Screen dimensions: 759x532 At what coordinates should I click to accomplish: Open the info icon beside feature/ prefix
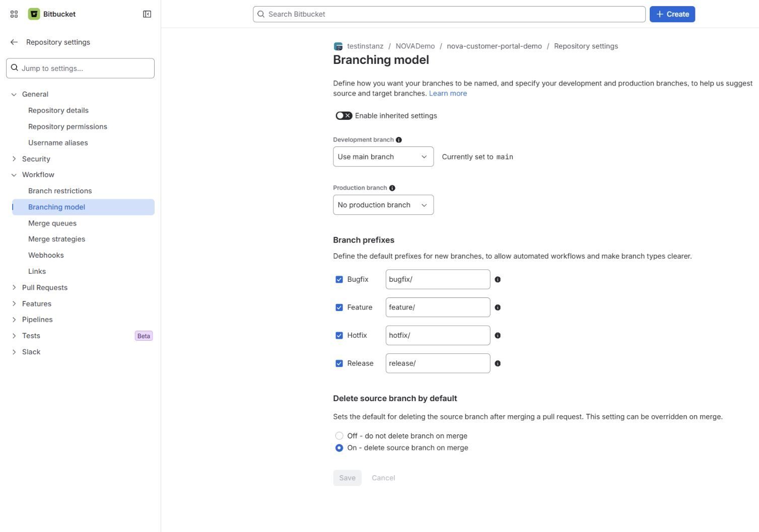tap(498, 308)
